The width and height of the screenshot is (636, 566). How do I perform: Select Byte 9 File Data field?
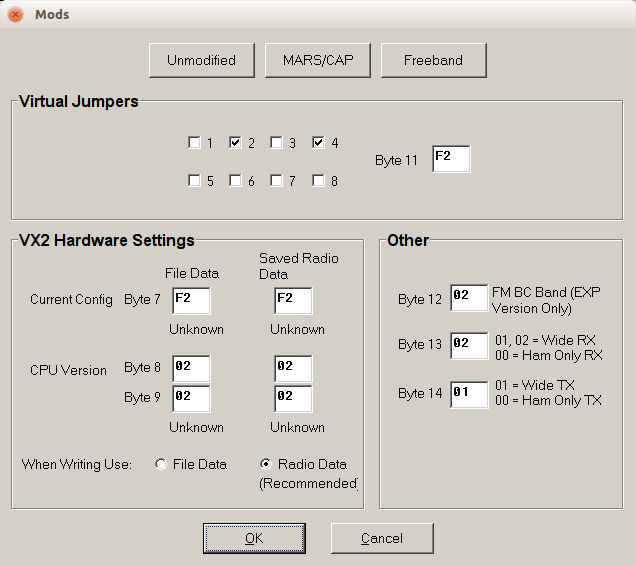pyautogui.click(x=191, y=399)
